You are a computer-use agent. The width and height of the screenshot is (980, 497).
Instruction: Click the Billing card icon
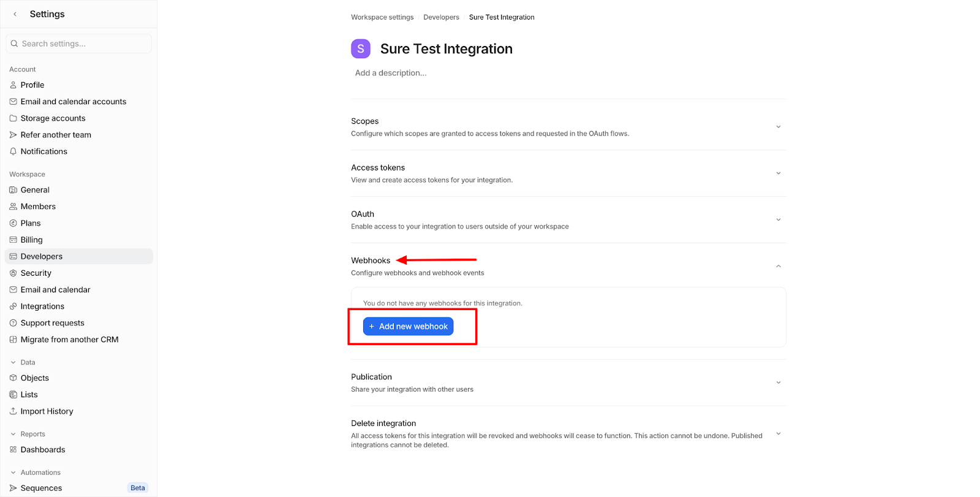click(13, 240)
